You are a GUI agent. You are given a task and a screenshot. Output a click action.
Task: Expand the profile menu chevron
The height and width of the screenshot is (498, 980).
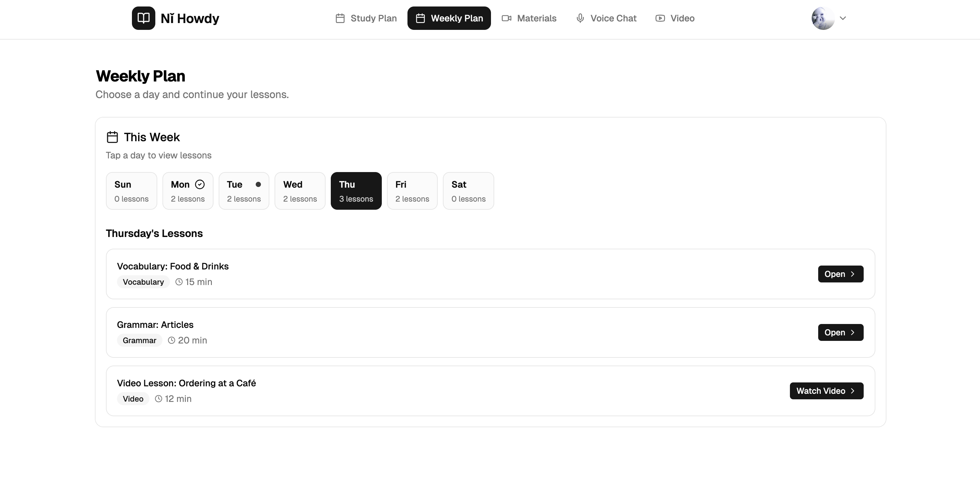843,18
